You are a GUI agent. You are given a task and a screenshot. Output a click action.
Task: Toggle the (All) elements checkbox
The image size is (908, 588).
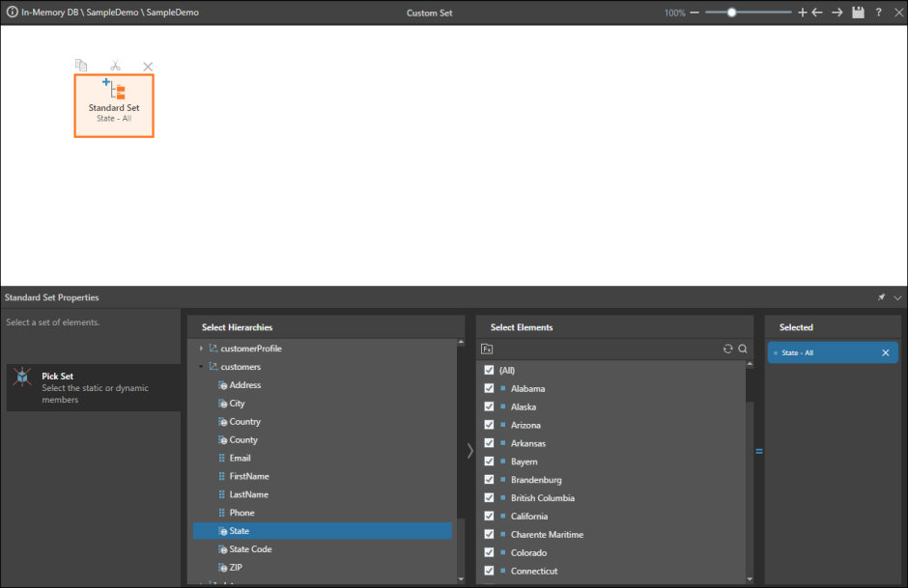point(489,370)
